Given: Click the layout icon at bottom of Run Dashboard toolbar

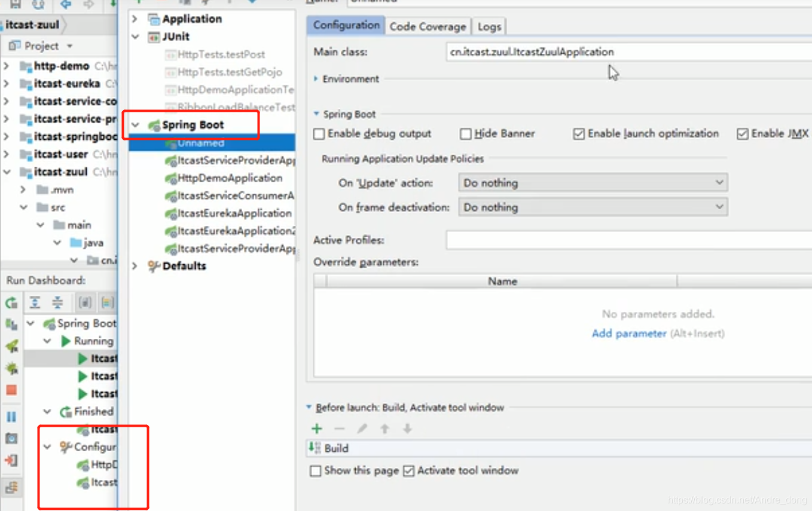Looking at the screenshot, I should (x=11, y=487).
